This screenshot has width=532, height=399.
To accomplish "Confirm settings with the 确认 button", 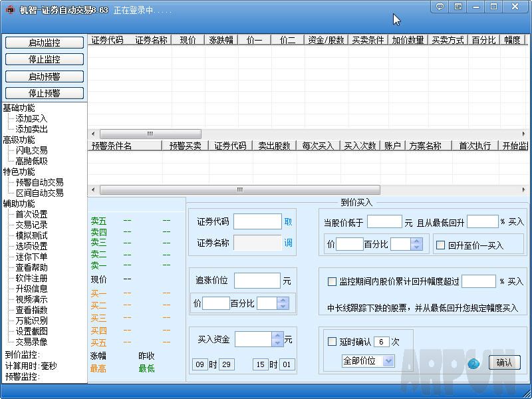I will [x=503, y=364].
